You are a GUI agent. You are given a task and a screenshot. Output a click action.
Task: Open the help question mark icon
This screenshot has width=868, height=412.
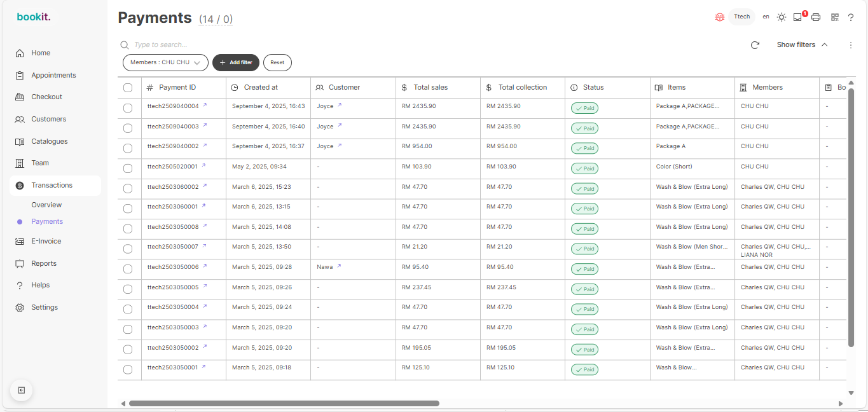(x=851, y=17)
